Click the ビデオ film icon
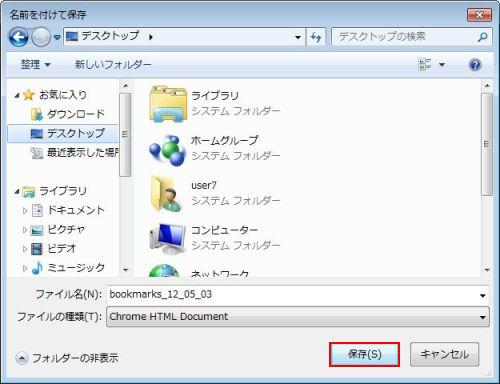Screen dimensions: 500x384 pos(37,249)
